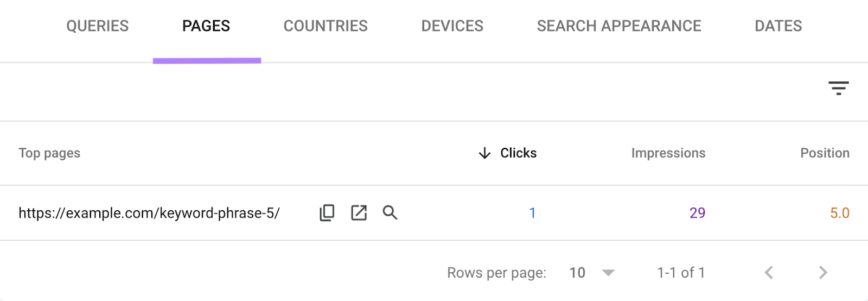868x301 pixels.
Task: Go to previous page of results
Action: coord(769,272)
